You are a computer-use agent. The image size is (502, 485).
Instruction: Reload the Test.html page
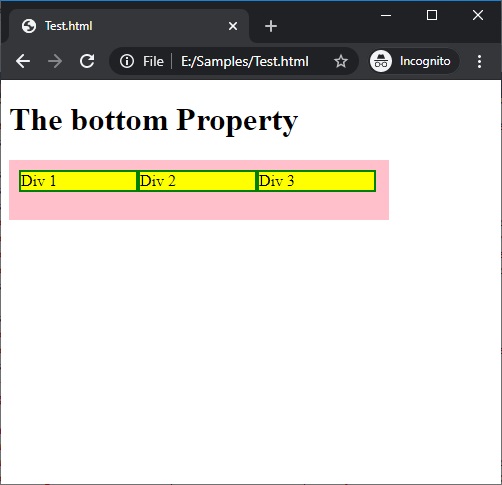click(x=87, y=61)
